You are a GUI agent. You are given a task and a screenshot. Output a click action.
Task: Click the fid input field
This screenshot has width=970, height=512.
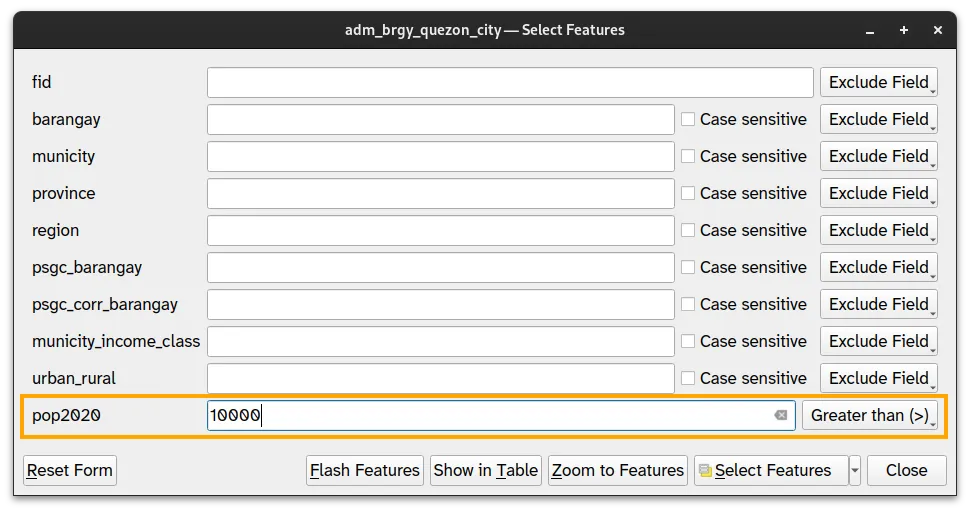[510, 82]
